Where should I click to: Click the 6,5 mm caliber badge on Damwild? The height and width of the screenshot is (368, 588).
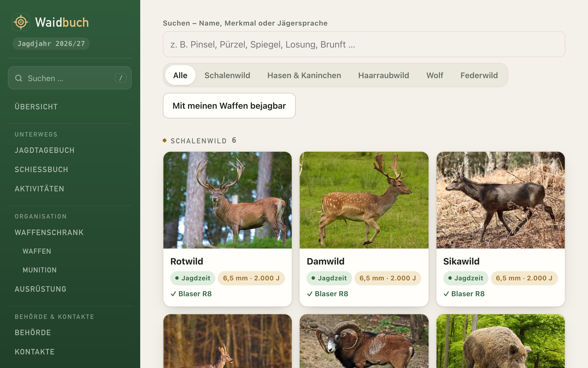coord(388,278)
